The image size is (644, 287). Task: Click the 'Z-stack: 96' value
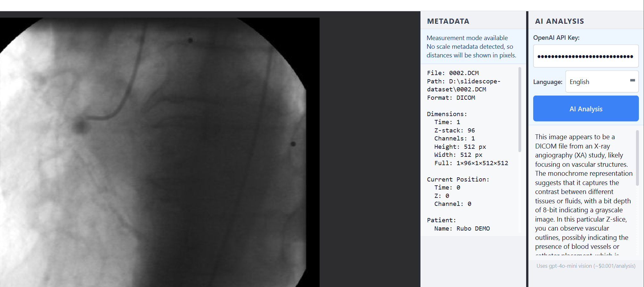(x=454, y=130)
